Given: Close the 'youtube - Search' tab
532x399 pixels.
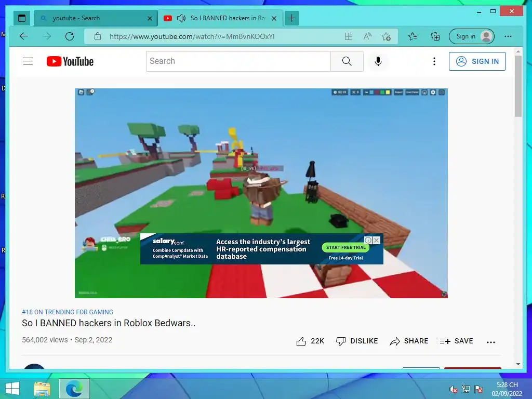Looking at the screenshot, I should coord(150,18).
